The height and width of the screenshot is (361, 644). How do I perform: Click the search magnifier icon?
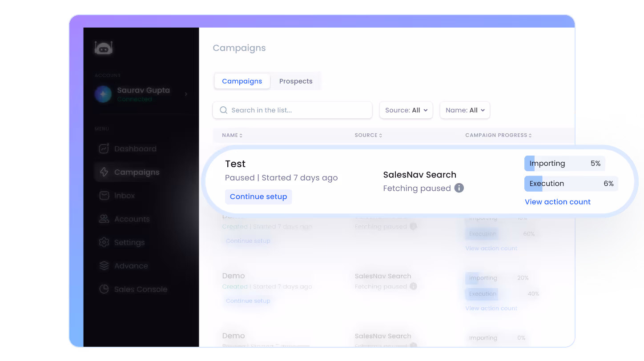tap(224, 110)
